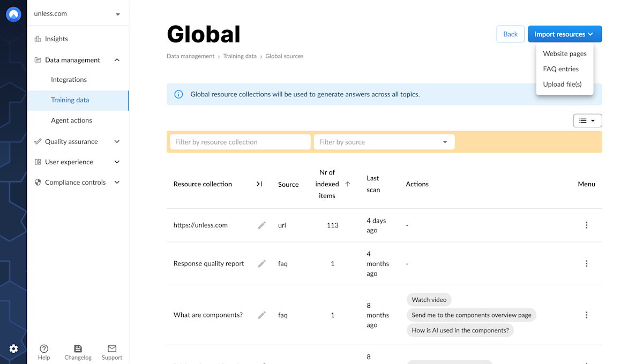The height and width of the screenshot is (364, 643).
Task: Click the Support mail icon
Action: [x=112, y=349]
